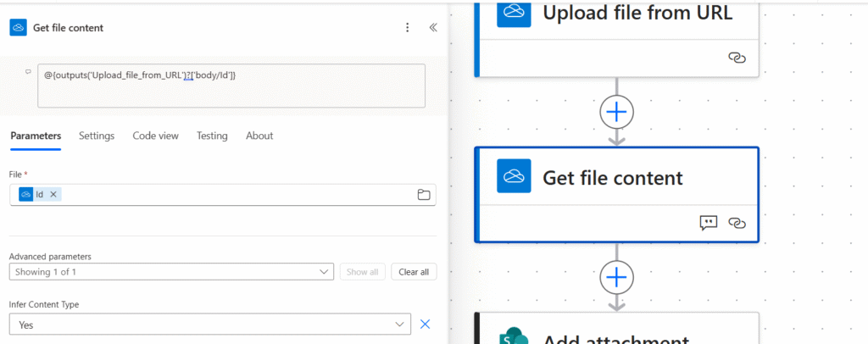868x344 pixels.
Task: Open the Infer Content Type dropdown
Action: (x=210, y=325)
